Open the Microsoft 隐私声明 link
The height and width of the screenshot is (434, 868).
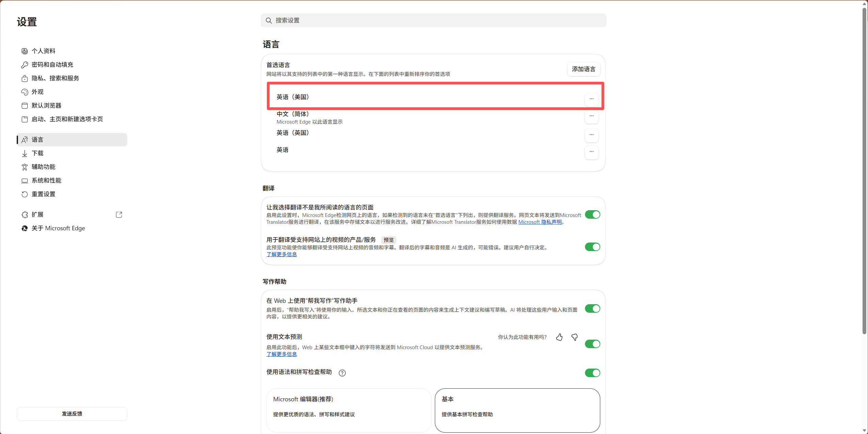[540, 222]
